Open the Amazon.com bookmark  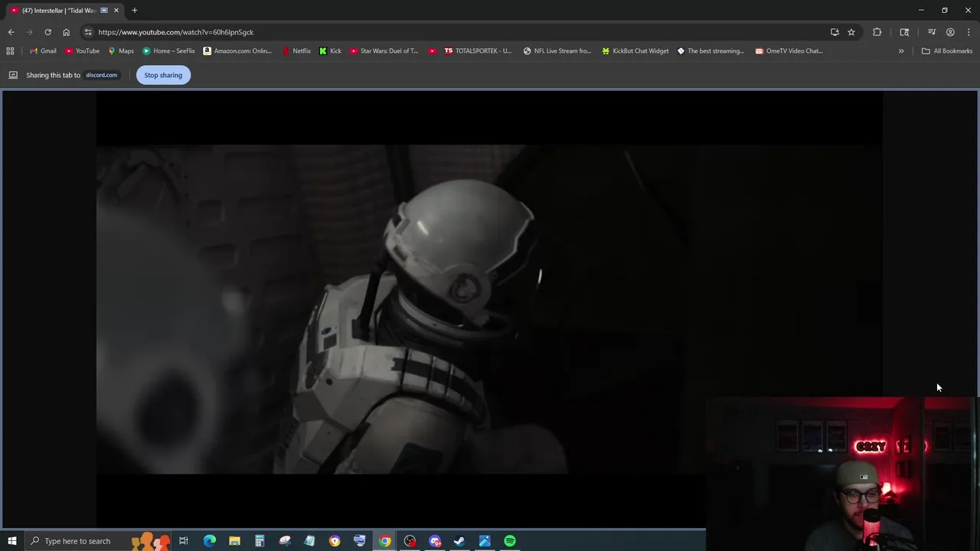pyautogui.click(x=237, y=51)
